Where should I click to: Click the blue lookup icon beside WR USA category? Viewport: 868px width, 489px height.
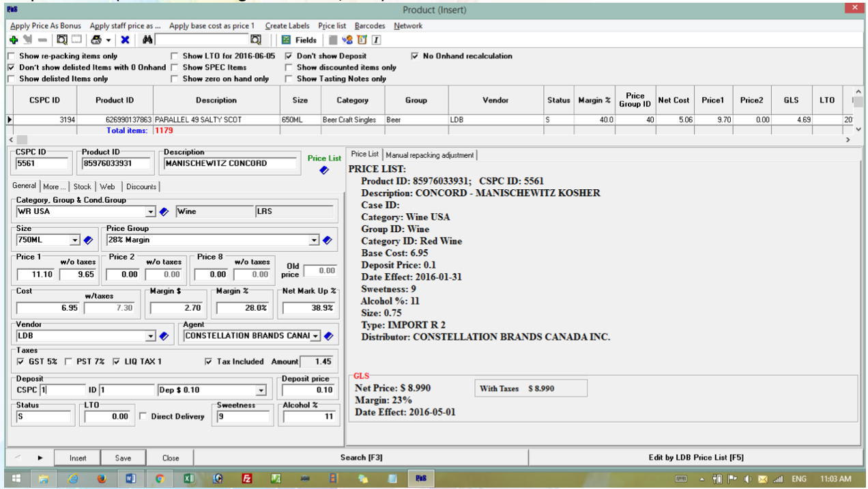[x=164, y=212]
